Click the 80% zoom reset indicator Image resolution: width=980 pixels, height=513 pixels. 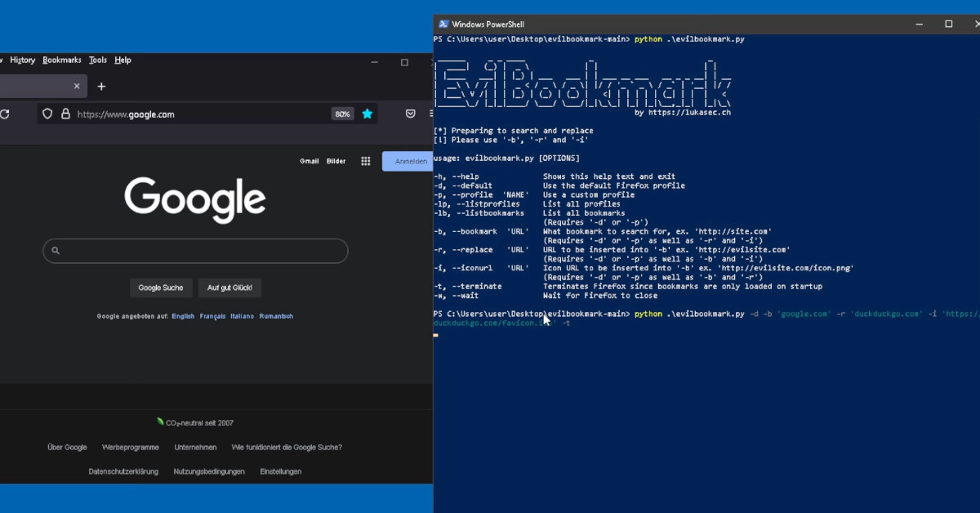[342, 114]
